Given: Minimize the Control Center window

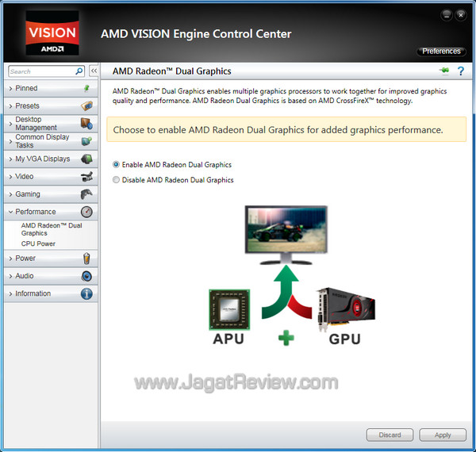Looking at the screenshot, I should point(447,15).
